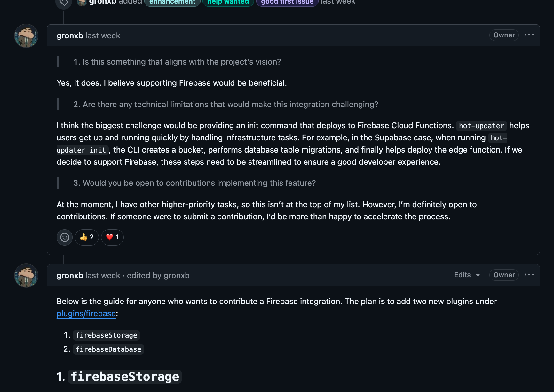Click the enhancement label
This screenshot has width=554, height=392.
click(172, 2)
